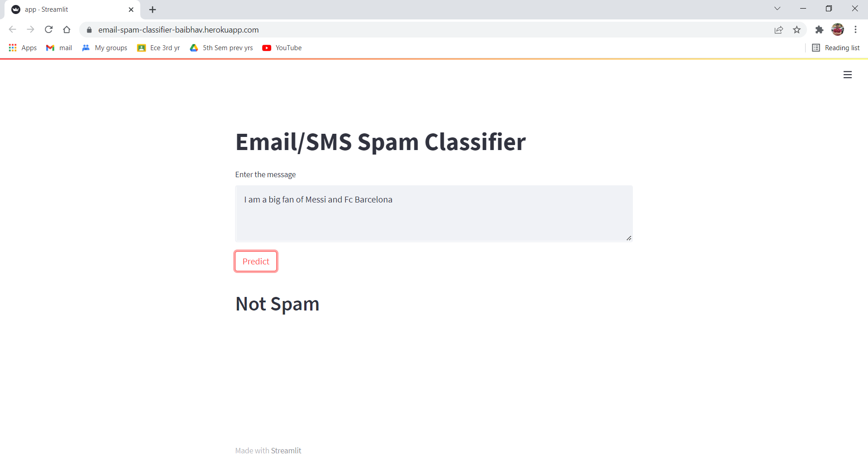Screen dimensions: 868x461
Task: Open the Streamlit link in the footer
Action: coord(286,450)
